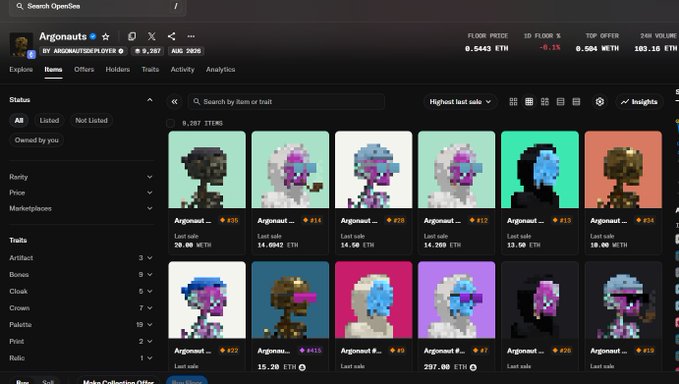Open the Analytics tab
The height and width of the screenshot is (384, 679).
click(x=220, y=69)
